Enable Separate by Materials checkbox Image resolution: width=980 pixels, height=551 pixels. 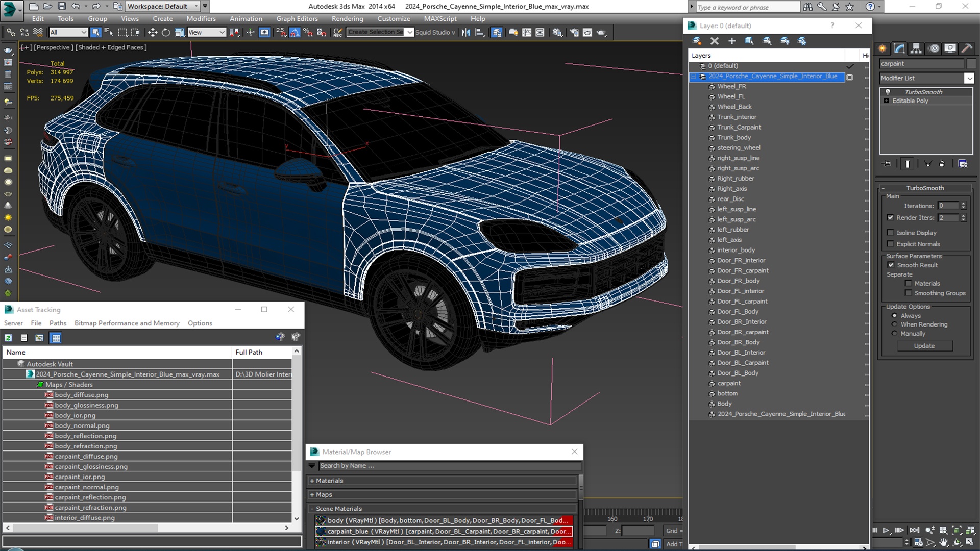tap(909, 283)
